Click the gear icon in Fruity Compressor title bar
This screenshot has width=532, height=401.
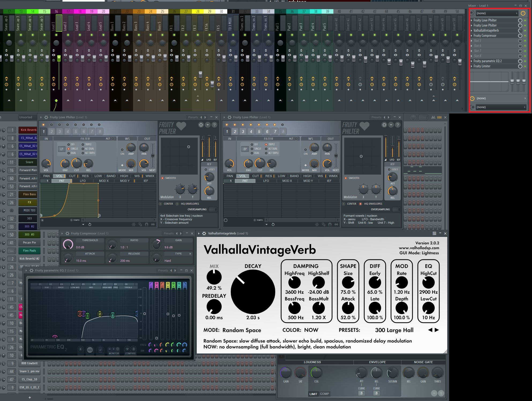click(x=67, y=233)
